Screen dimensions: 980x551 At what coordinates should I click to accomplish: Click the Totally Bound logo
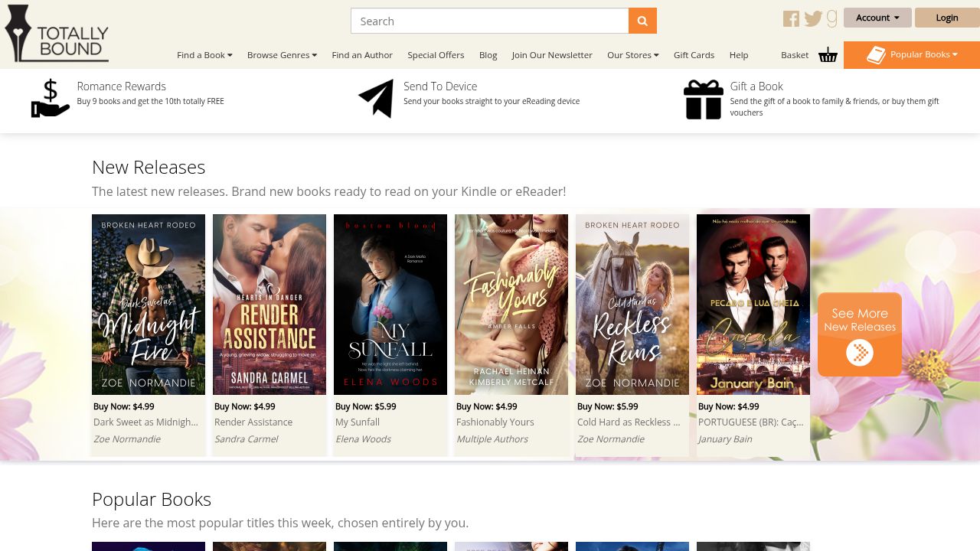click(57, 34)
